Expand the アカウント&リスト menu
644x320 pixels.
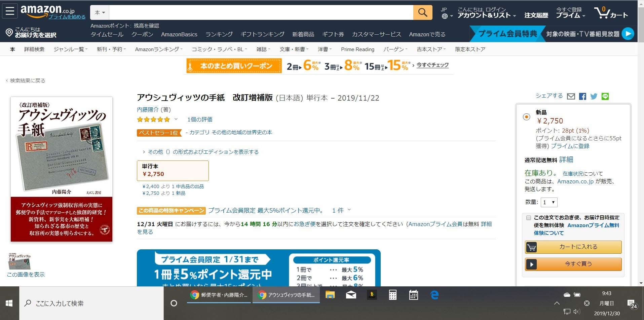487,13
